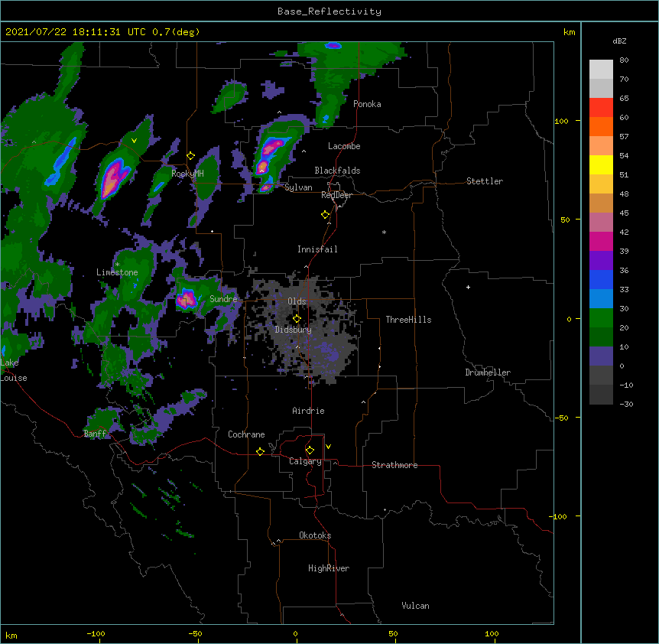This screenshot has height=644, width=659.
Task: Click the Cochrane city label
Action: [246, 434]
